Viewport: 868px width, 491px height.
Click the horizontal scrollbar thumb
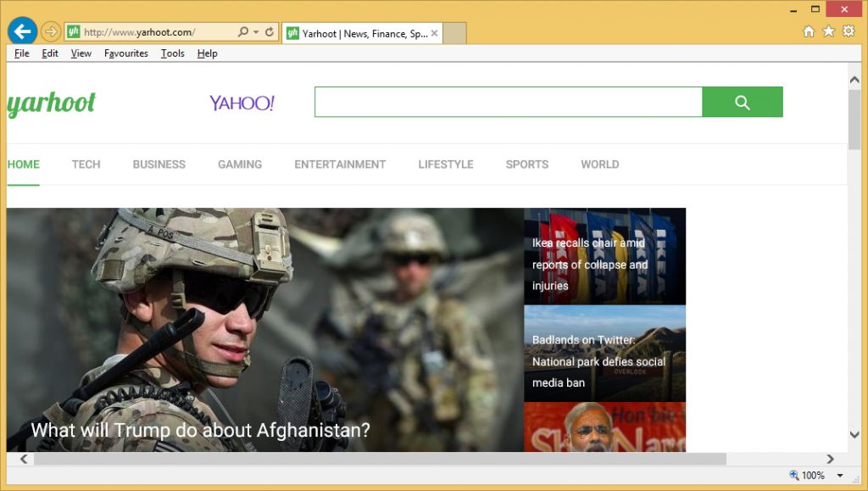coord(381,459)
